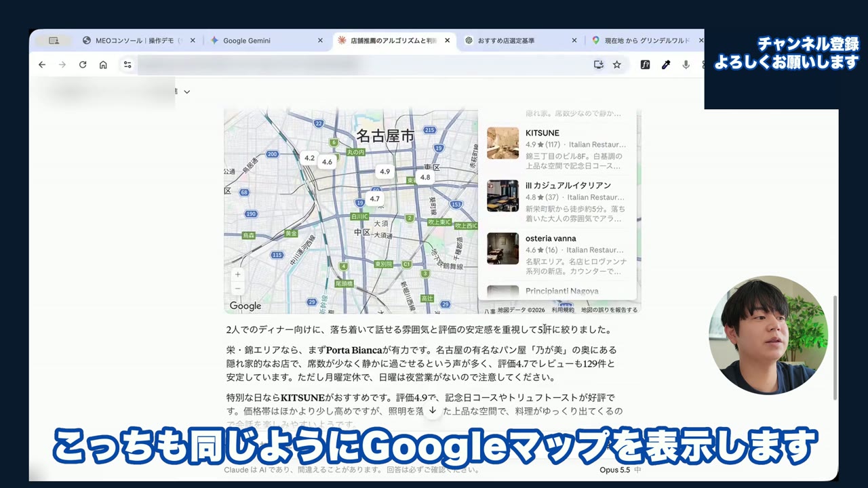This screenshot has width=868, height=488.
Task: Activate the eyedropper color picker extension
Action: tap(666, 65)
